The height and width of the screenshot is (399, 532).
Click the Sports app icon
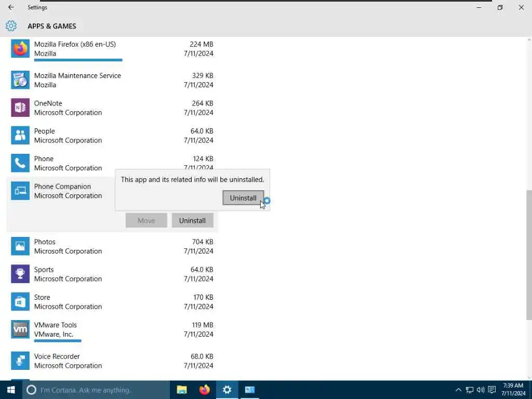coord(20,274)
